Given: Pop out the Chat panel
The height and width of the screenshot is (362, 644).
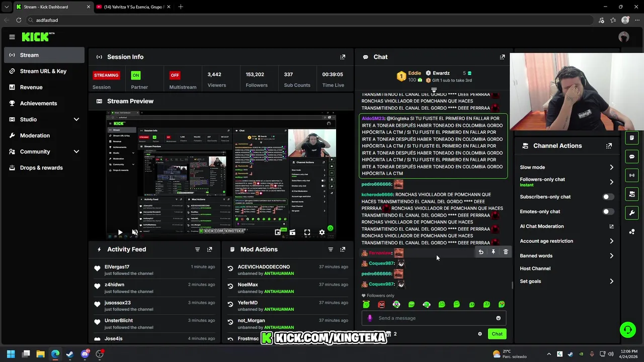Looking at the screenshot, I should [x=502, y=57].
